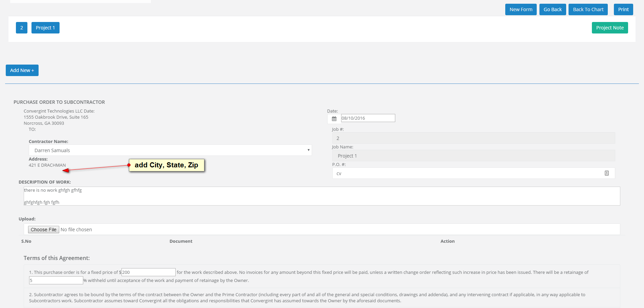Edit the date field showing 08/10/2016
644x308 pixels.
point(368,118)
